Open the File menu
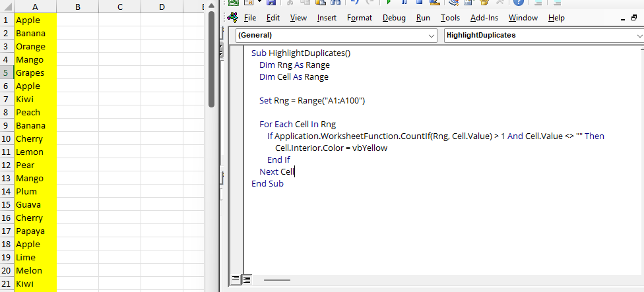Image resolution: width=644 pixels, height=292 pixels. (x=250, y=18)
